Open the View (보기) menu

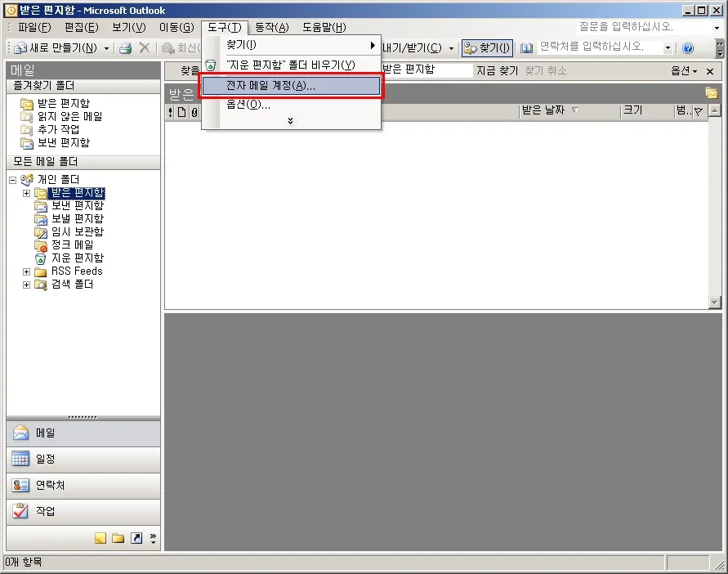click(x=128, y=28)
